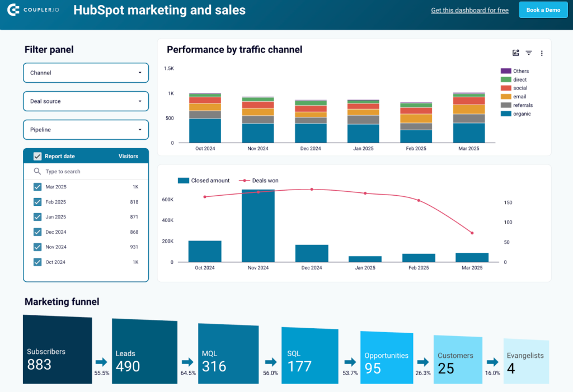Sort by the Report date column header
This screenshot has width=573, height=392.
click(59, 157)
